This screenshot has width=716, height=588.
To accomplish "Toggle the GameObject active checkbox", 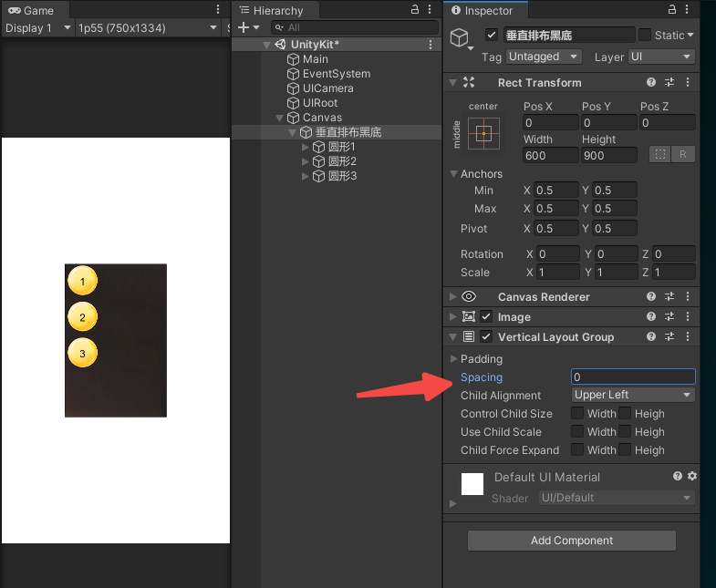I will tap(492, 35).
